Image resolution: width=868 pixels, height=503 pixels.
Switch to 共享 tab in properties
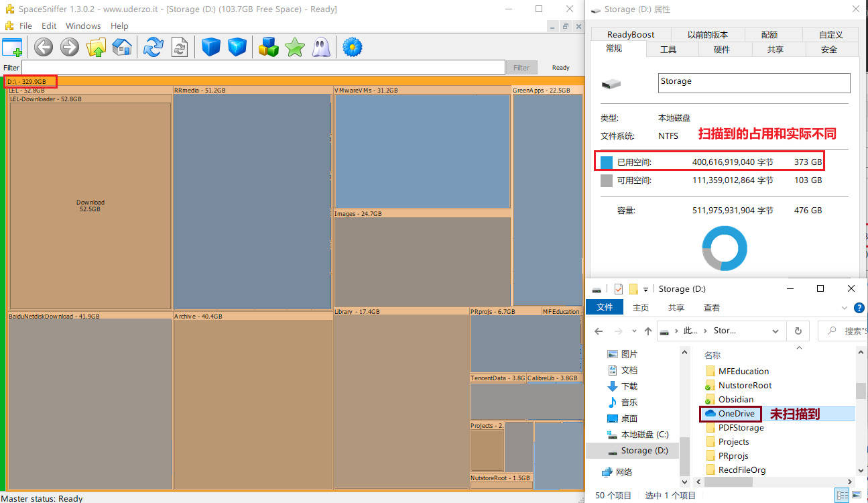776,50
